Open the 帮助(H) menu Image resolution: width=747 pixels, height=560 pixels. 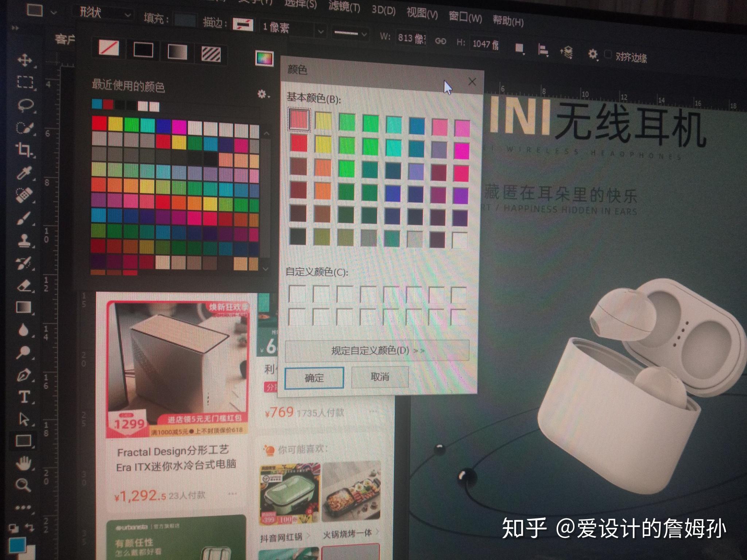(508, 21)
